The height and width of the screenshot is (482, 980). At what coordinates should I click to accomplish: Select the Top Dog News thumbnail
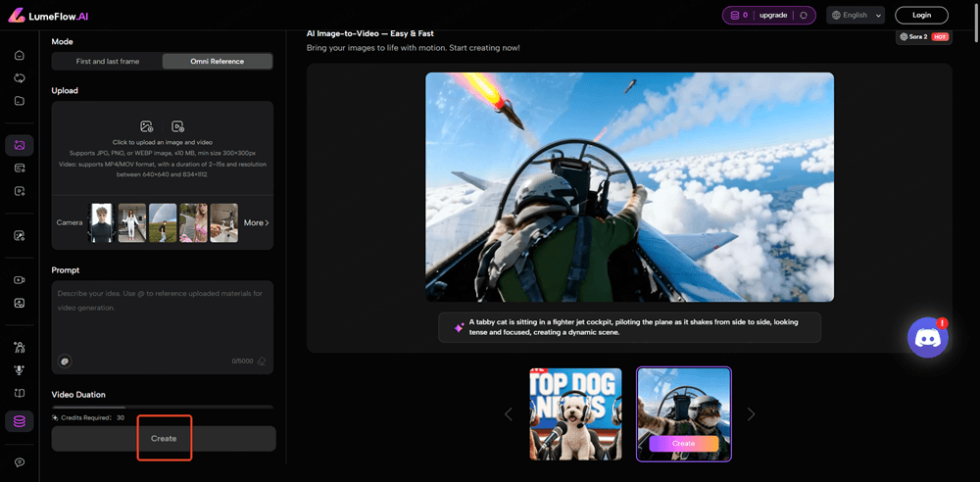coord(575,413)
